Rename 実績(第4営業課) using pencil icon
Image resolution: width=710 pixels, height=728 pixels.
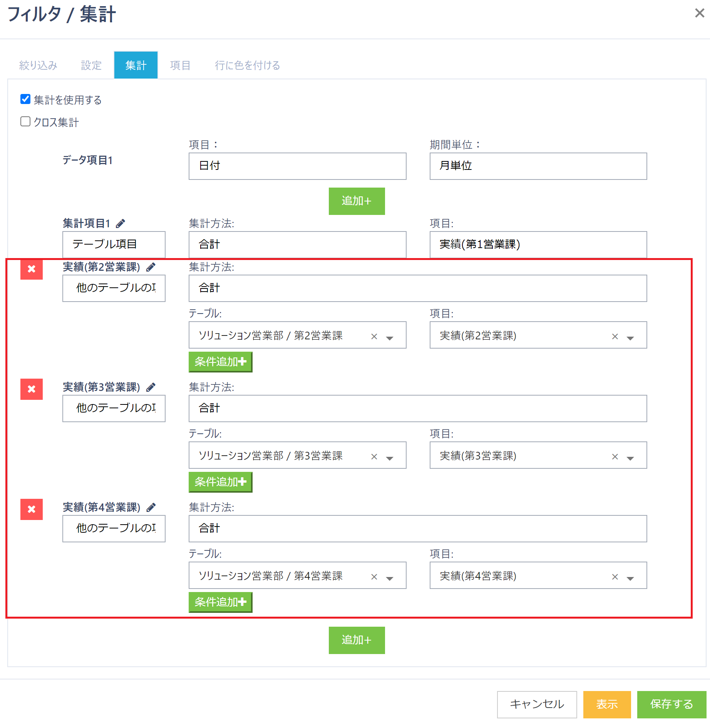[151, 507]
